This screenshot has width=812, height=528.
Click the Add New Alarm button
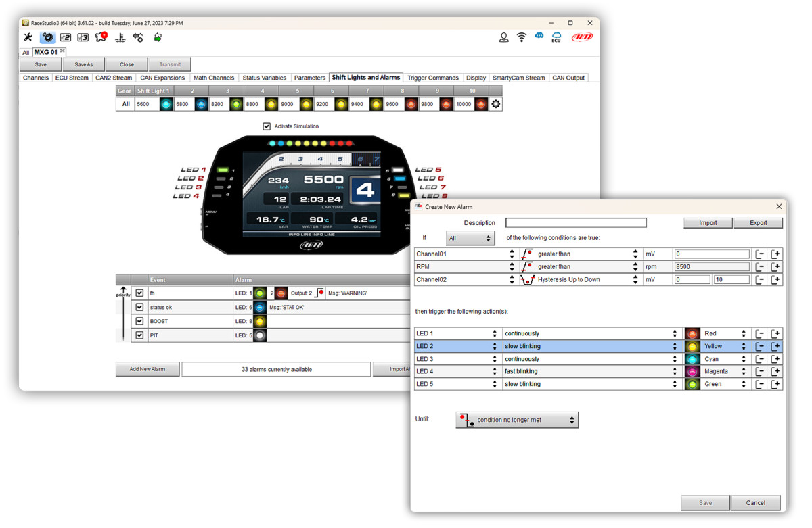tap(147, 369)
